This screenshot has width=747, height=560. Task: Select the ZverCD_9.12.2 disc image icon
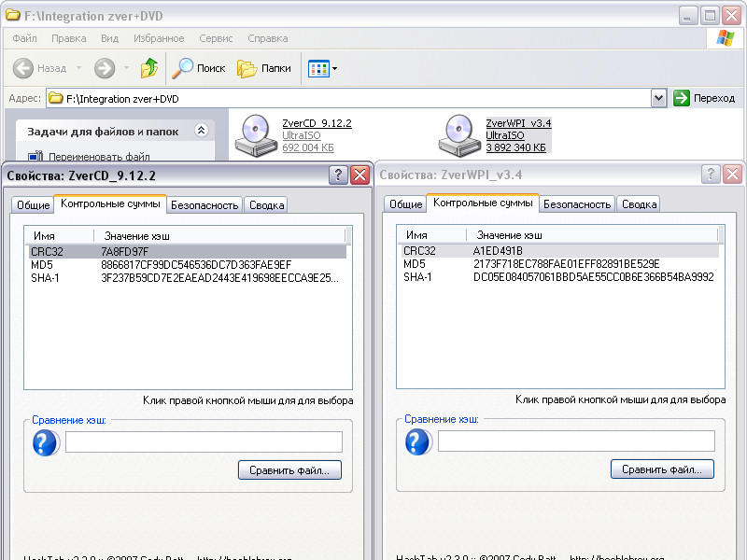coord(256,135)
